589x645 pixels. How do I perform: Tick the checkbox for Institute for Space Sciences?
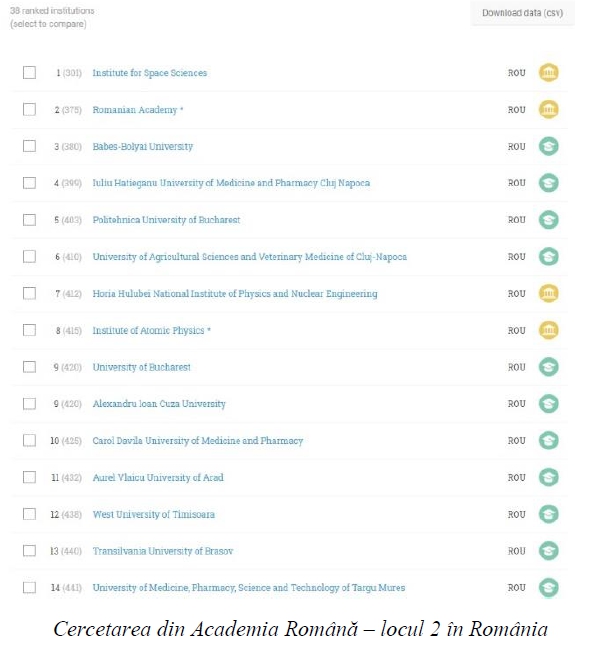[29, 73]
